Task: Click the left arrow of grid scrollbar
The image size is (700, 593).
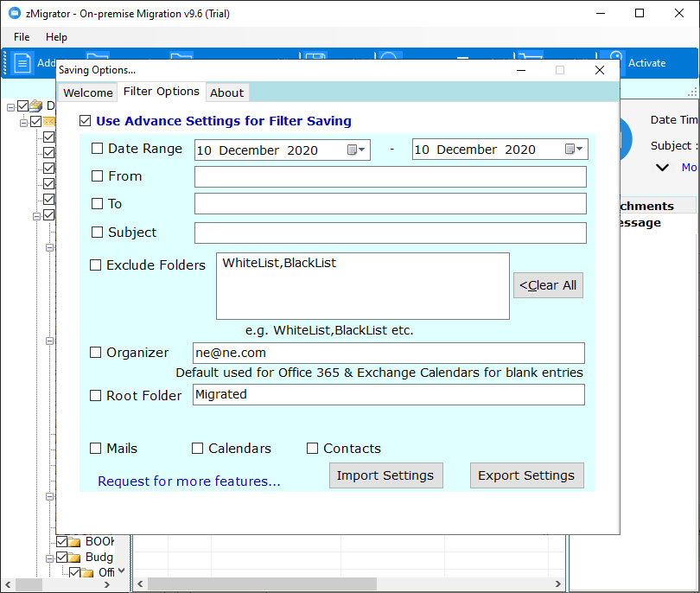Action: [x=140, y=583]
